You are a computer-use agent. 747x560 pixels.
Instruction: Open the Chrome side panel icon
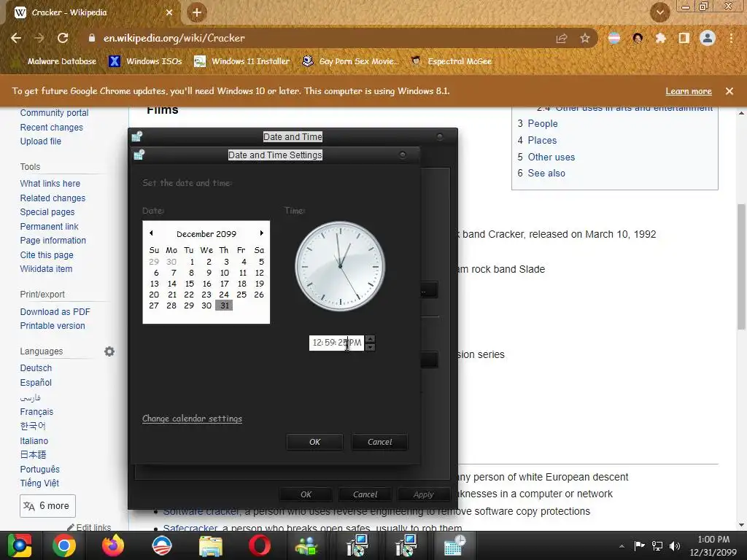tap(684, 38)
